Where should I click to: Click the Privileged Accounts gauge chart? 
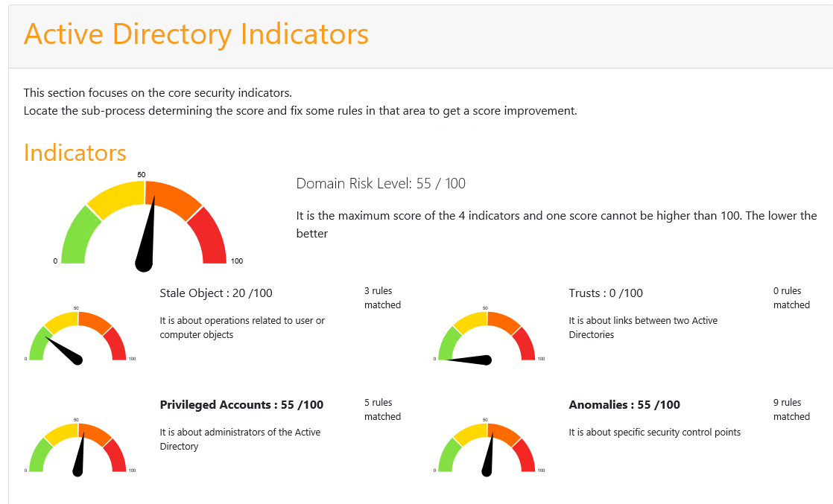coord(78,447)
